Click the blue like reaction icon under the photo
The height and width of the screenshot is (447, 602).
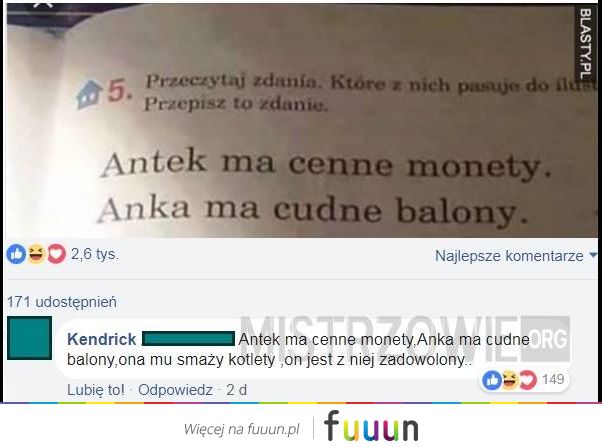point(16,254)
